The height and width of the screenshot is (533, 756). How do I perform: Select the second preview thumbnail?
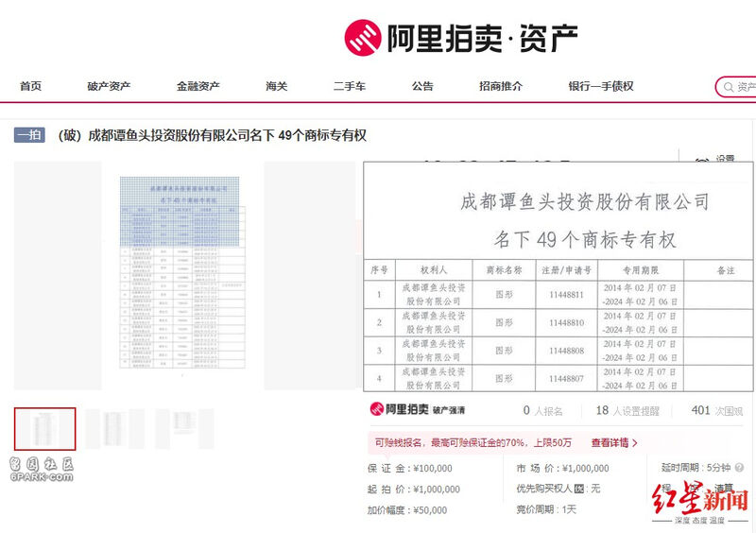[114, 429]
